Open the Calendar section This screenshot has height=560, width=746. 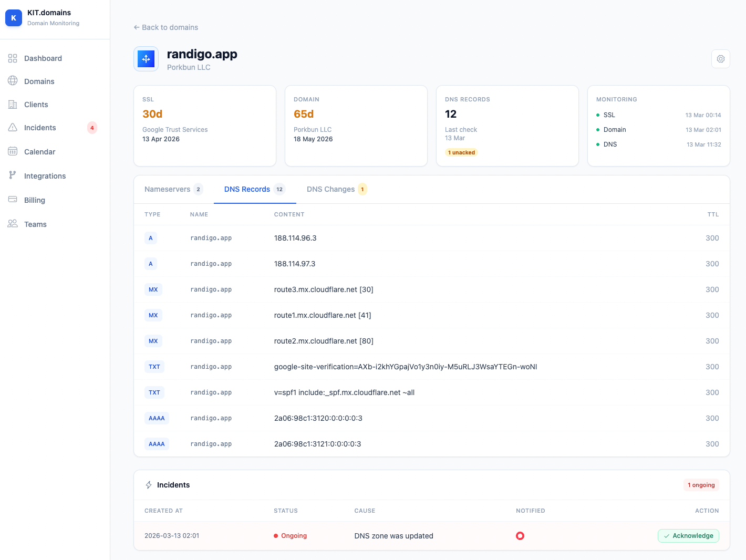(39, 151)
